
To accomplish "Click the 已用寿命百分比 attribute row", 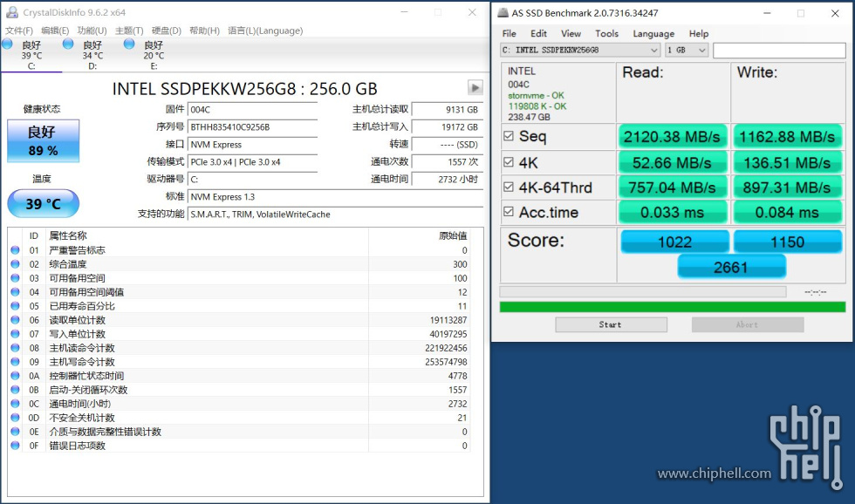I will [x=239, y=306].
